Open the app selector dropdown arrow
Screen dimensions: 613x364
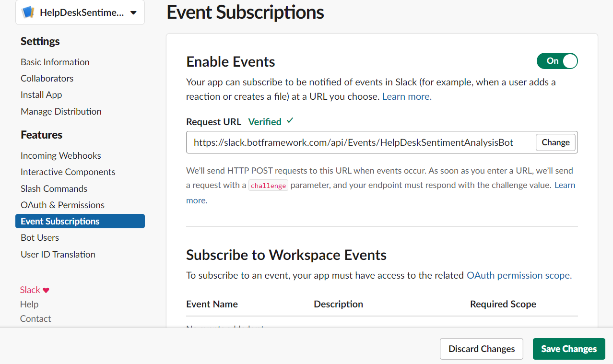pos(133,13)
